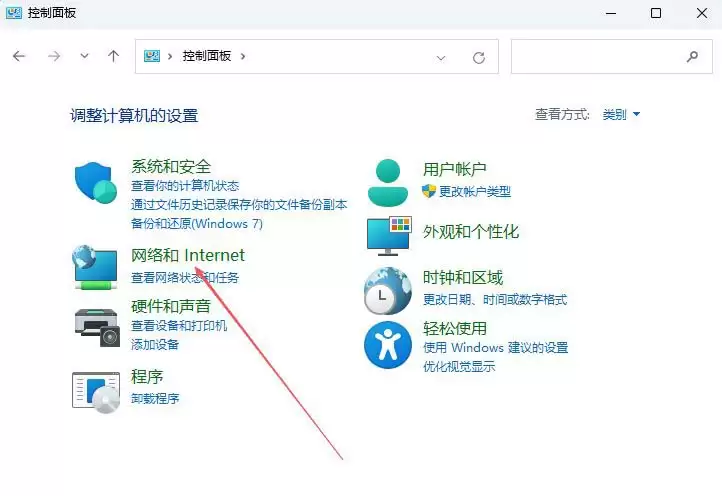
Task: Click the User Accounts person icon
Action: coord(388,182)
